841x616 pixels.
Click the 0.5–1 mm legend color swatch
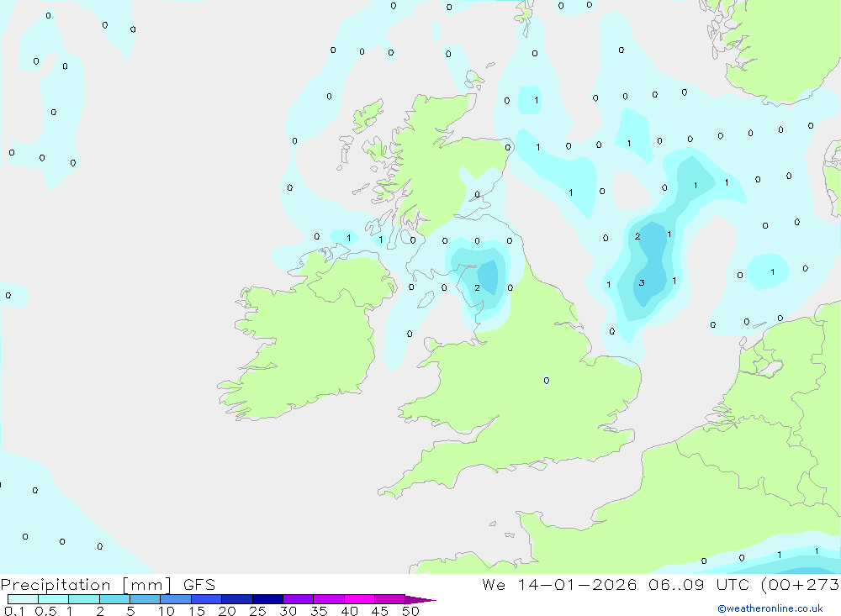tap(53, 599)
